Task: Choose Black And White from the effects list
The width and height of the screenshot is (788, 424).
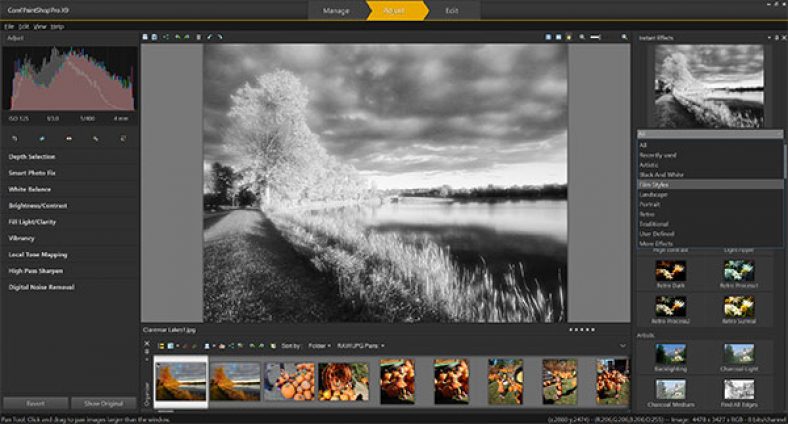Action: (x=662, y=175)
